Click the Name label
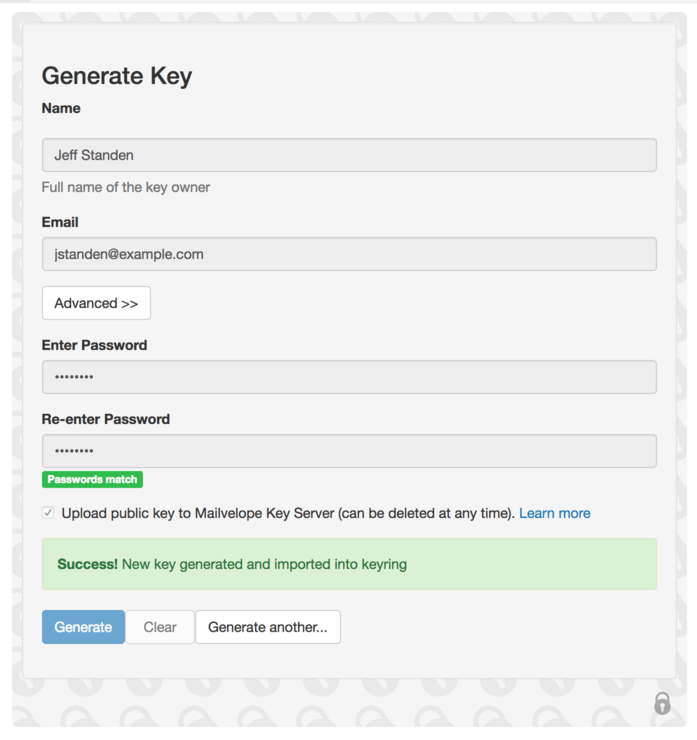This screenshot has height=740, width=697. point(61,108)
